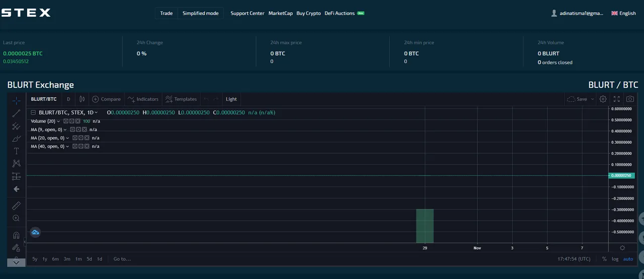This screenshot has height=279, width=644.
Task: Open the MarketCap page
Action: click(280, 13)
